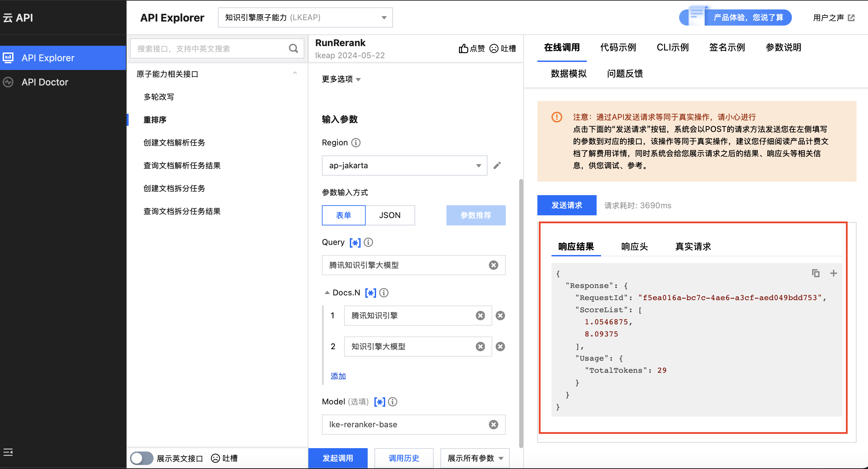Click the thumbs-up 点赞 icon
The image size is (868, 469).
464,48
